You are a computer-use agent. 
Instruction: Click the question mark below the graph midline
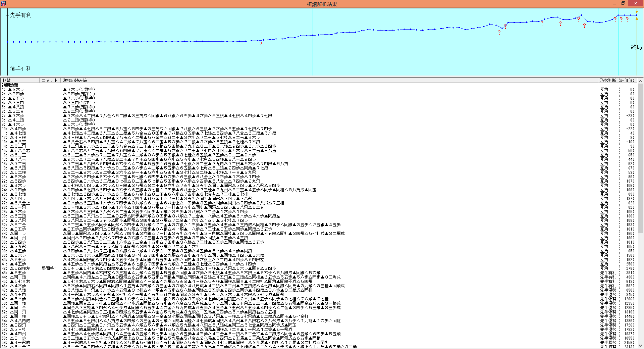click(x=261, y=44)
